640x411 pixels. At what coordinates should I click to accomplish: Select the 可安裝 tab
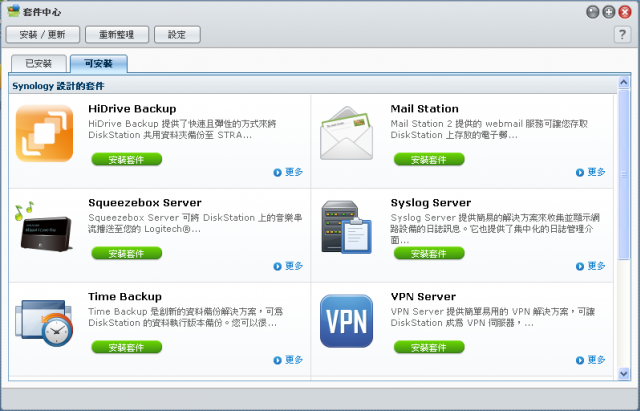(99, 64)
